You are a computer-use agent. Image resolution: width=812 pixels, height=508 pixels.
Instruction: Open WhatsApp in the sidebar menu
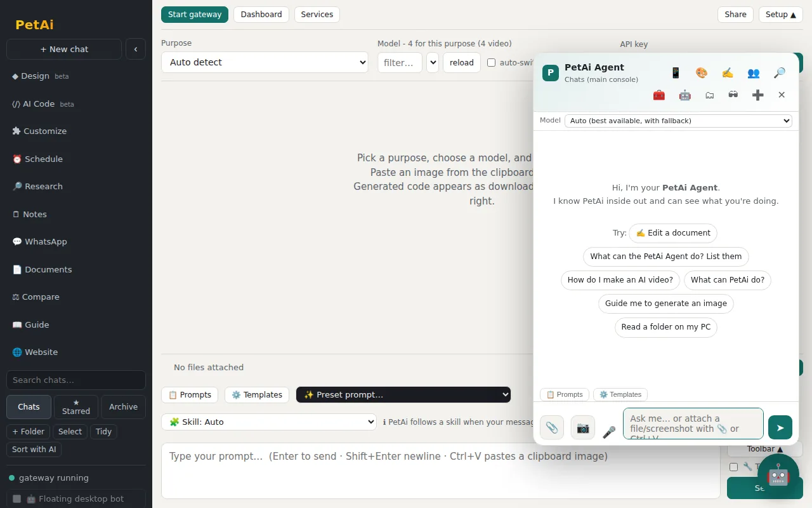coord(76,241)
